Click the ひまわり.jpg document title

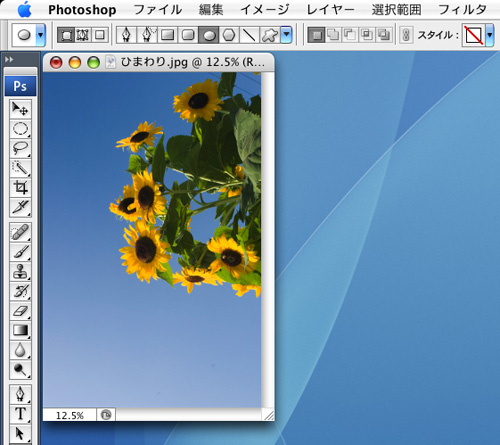[193, 62]
